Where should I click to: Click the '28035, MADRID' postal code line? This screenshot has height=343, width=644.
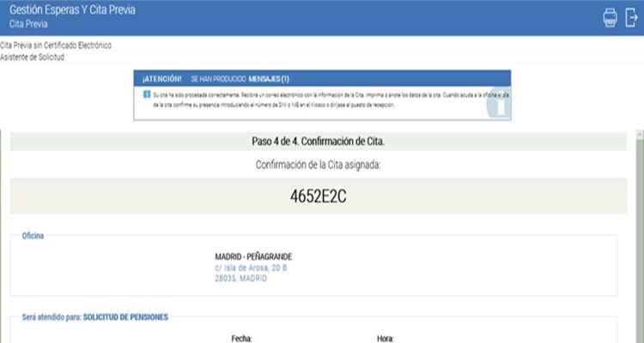tap(240, 278)
